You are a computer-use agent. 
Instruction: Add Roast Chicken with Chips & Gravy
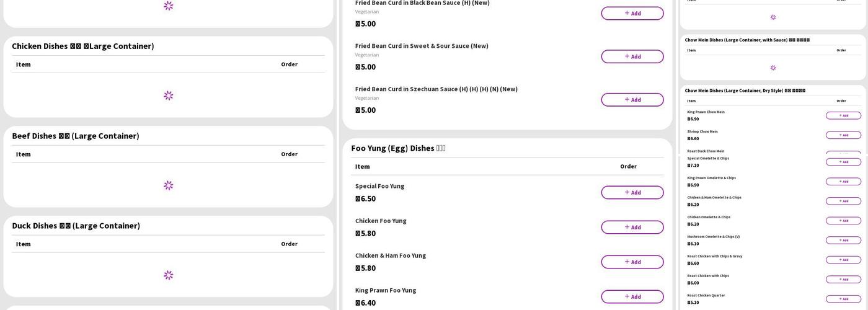[x=843, y=260]
